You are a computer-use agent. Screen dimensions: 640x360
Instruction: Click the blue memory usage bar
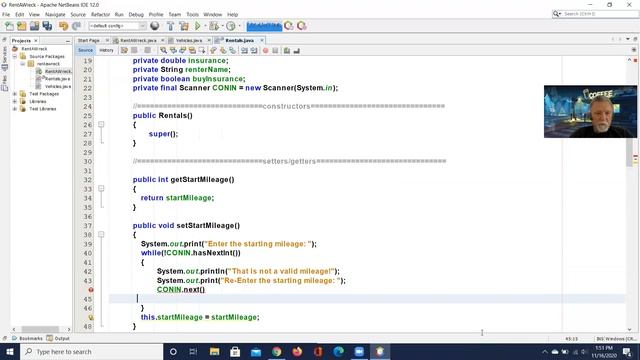point(264,26)
